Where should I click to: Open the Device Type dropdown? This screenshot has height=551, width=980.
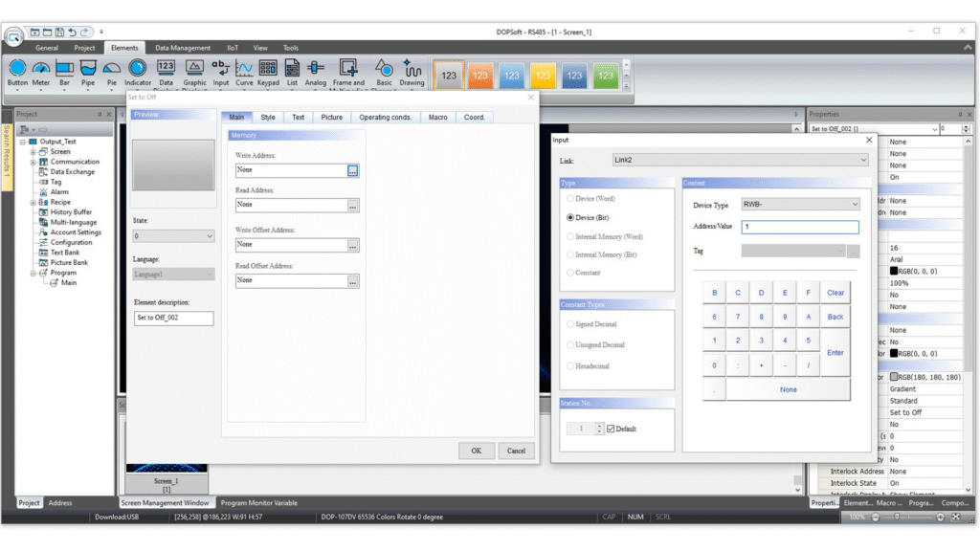[801, 205]
